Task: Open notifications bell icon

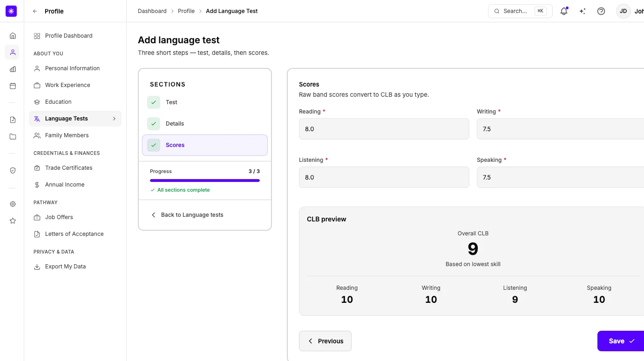Action: [564, 11]
